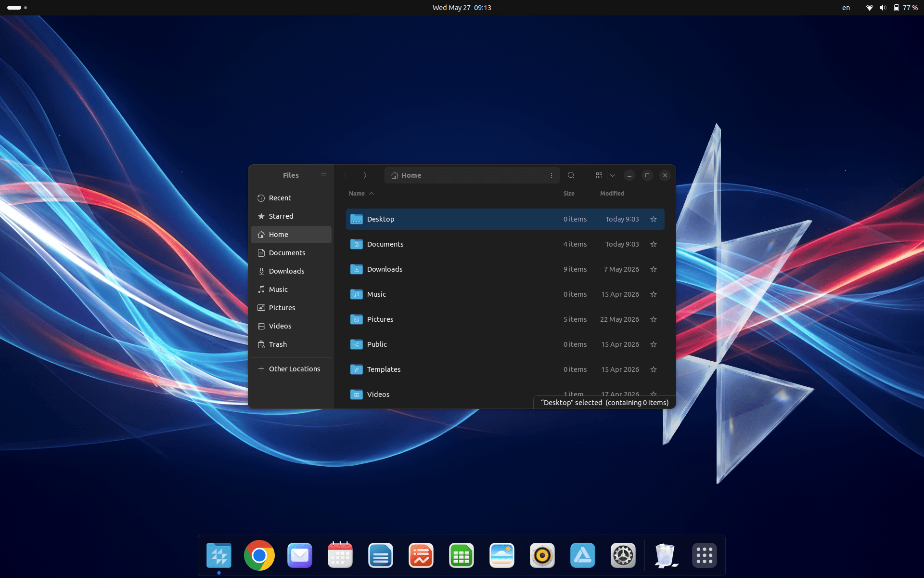Open Videos in the sidebar
Image resolution: width=924 pixels, height=578 pixels.
pos(291,326)
